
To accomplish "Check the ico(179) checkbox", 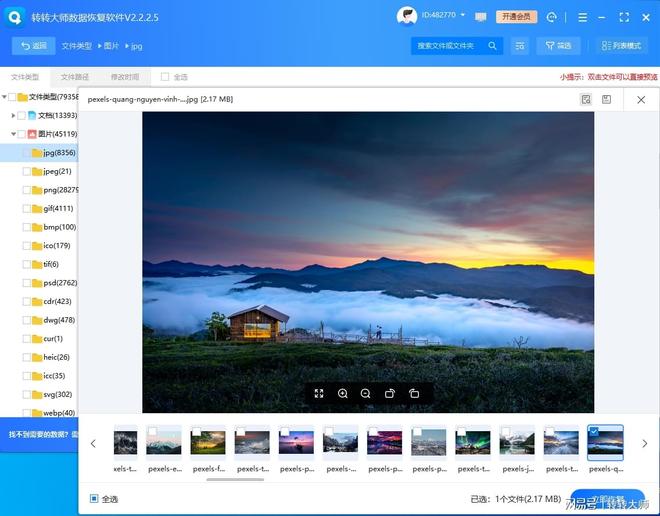I will click(26, 245).
